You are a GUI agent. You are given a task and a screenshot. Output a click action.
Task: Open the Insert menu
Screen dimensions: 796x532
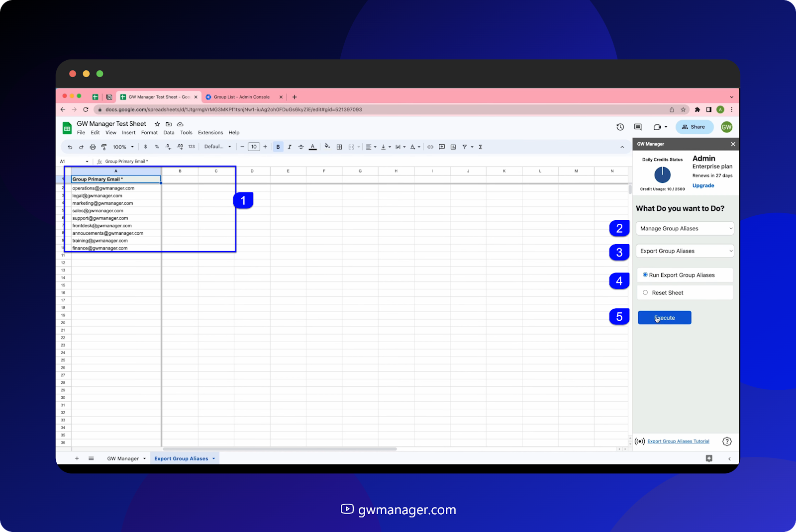[x=129, y=133]
